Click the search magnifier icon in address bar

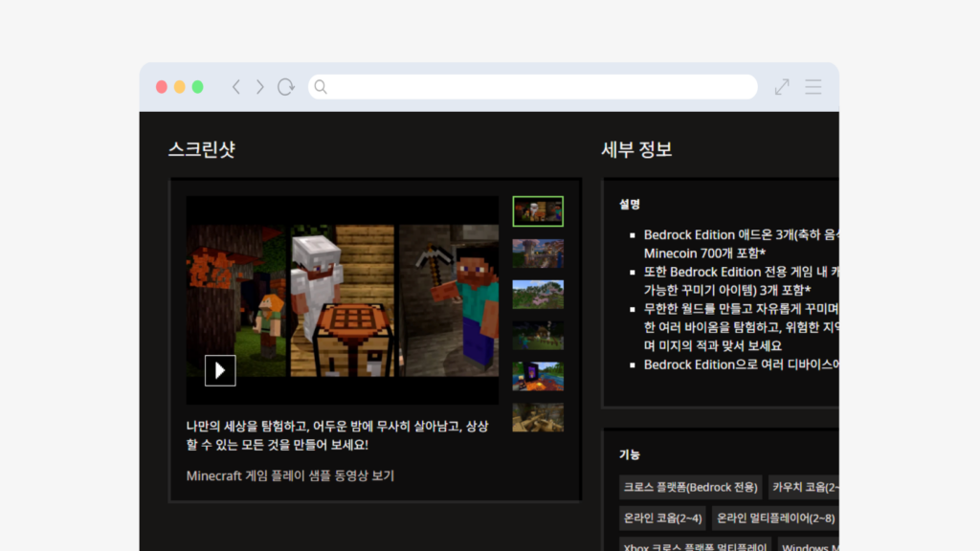pyautogui.click(x=321, y=87)
